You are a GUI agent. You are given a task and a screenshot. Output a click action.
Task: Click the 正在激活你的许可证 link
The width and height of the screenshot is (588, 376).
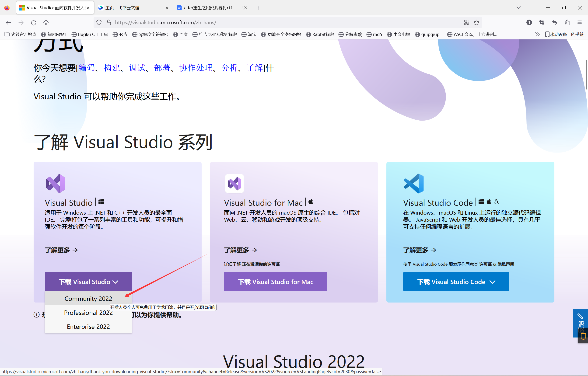click(x=261, y=265)
